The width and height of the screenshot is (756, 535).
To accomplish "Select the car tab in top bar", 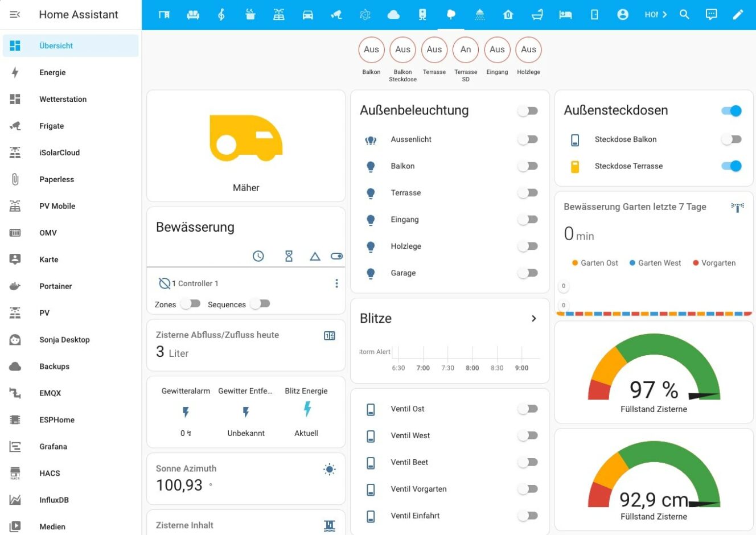I will click(307, 15).
